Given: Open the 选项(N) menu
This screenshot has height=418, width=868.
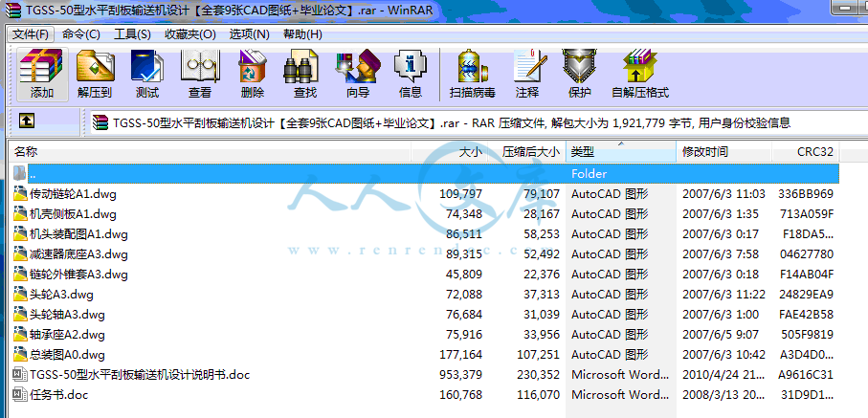Looking at the screenshot, I should (250, 34).
